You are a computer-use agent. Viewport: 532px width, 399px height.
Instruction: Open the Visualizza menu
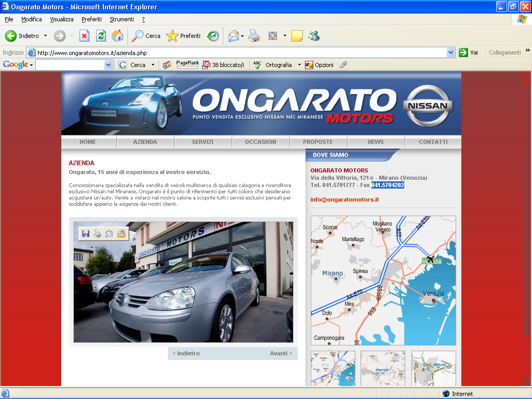(62, 19)
